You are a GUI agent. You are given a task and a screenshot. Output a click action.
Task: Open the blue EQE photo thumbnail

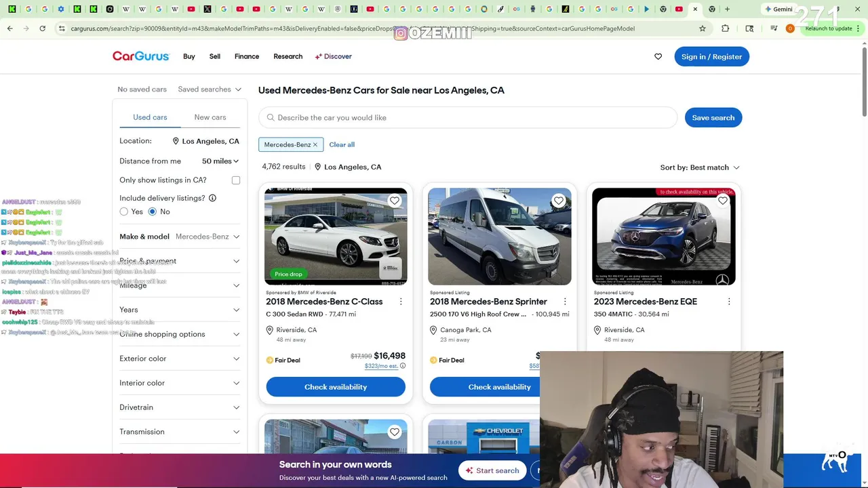click(664, 237)
